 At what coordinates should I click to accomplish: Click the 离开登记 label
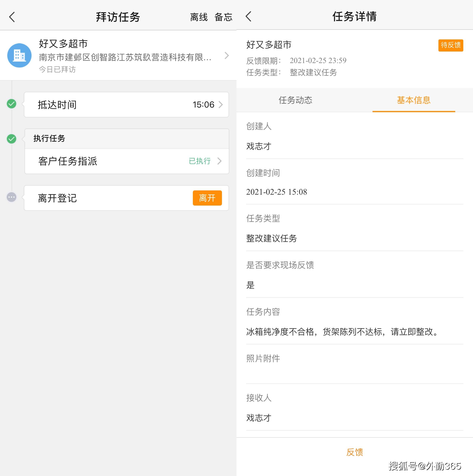click(57, 198)
